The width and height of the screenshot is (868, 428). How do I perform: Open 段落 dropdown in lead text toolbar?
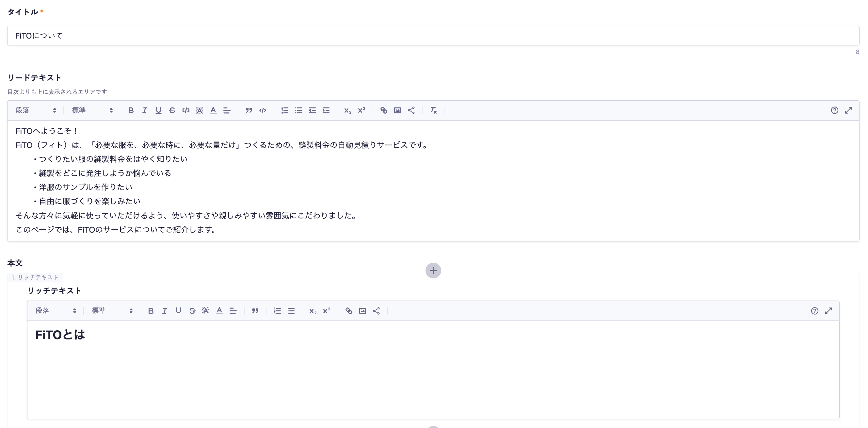point(36,110)
